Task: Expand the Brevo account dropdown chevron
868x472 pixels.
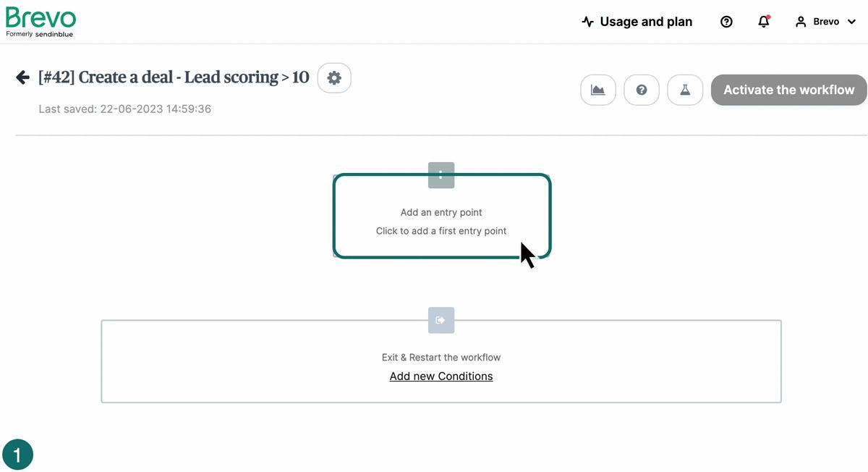Action: (x=851, y=22)
